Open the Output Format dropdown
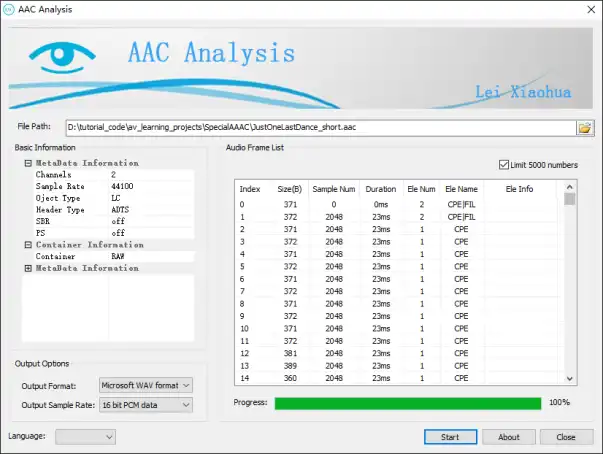The image size is (603, 454). 146,385
